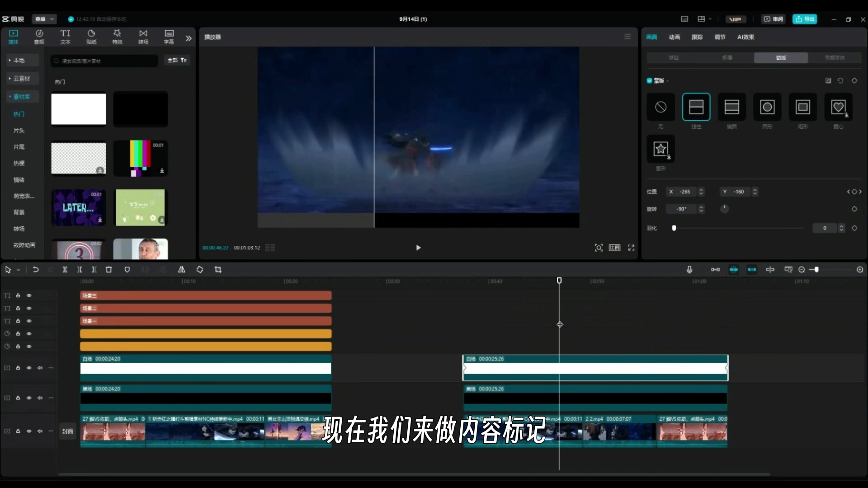Start voice recording with microphone icon

coord(689,270)
